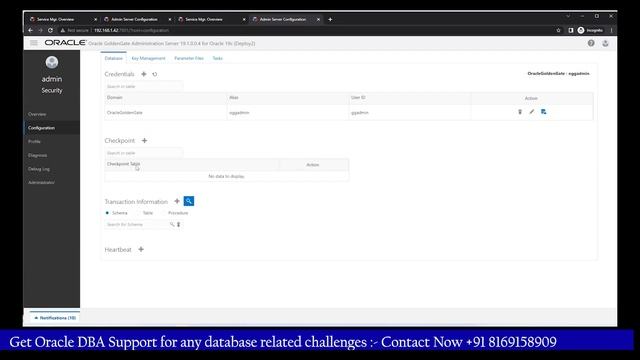Viewport: 640px width, 360px height.
Task: Select the Schema radio option
Action: (107, 213)
